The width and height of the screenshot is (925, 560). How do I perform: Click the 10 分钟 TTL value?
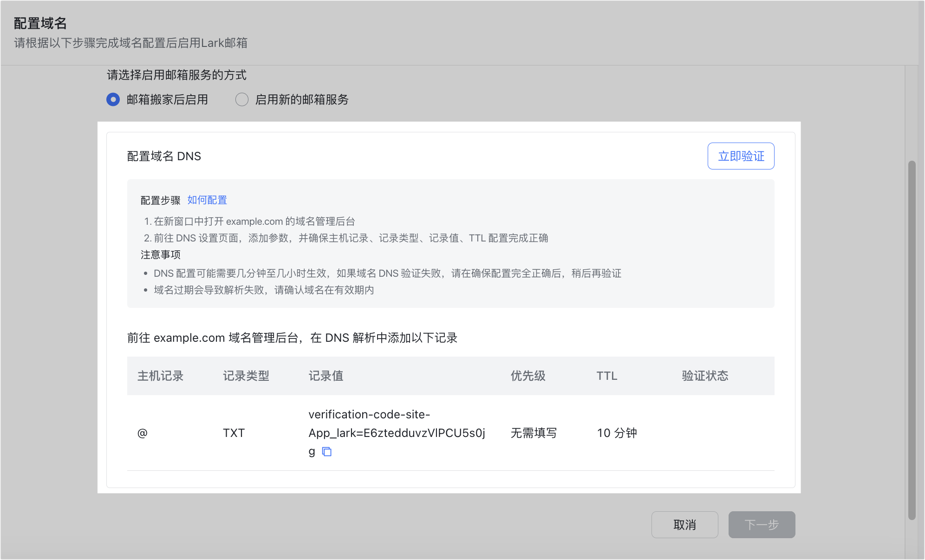(617, 433)
